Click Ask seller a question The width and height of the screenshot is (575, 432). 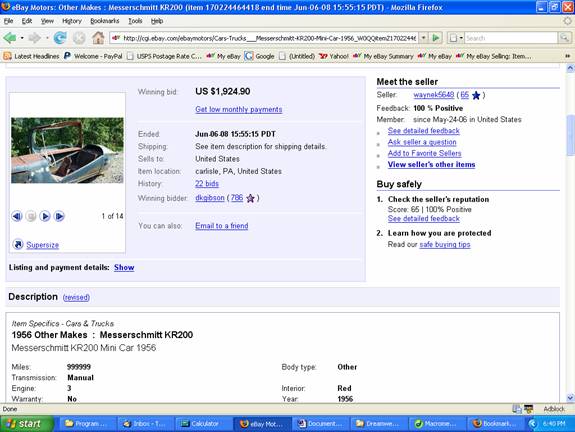(x=422, y=142)
